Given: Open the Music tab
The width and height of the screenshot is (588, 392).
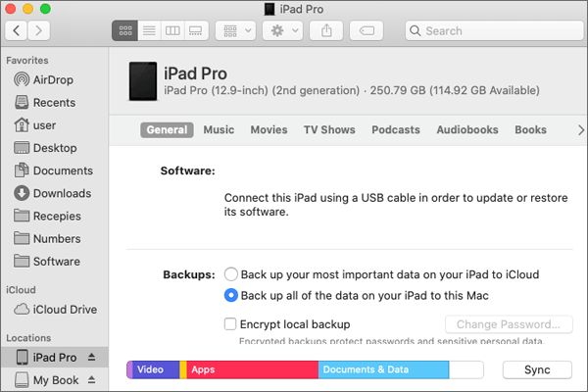Looking at the screenshot, I should (x=219, y=129).
